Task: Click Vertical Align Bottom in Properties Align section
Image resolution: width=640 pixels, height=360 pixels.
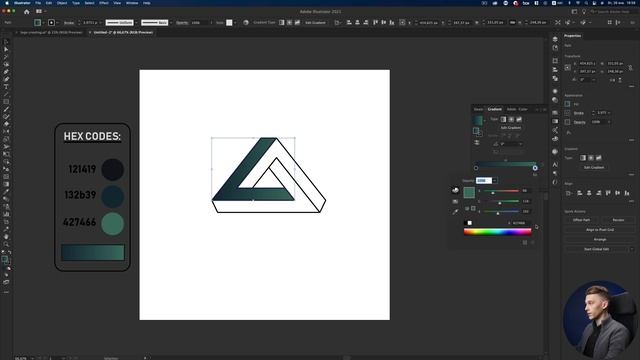Action: pos(627,193)
